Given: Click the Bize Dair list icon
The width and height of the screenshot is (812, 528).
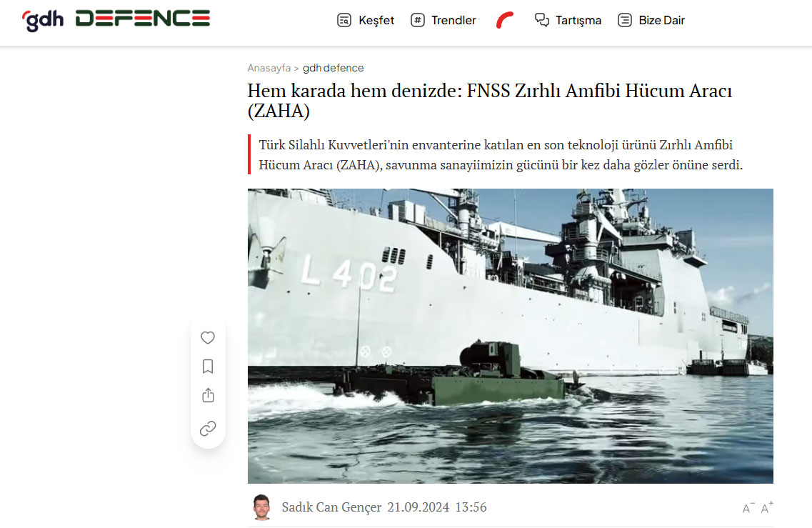Looking at the screenshot, I should [x=625, y=20].
